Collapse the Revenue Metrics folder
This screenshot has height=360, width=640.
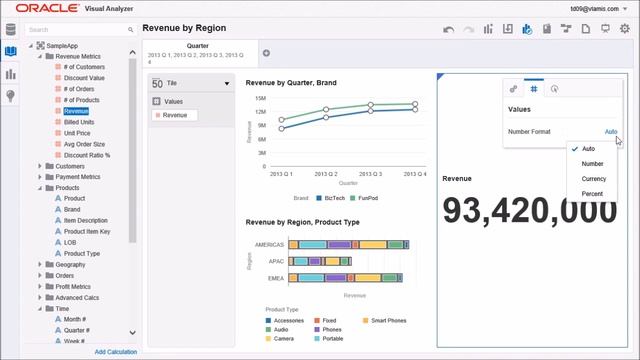(x=40, y=56)
